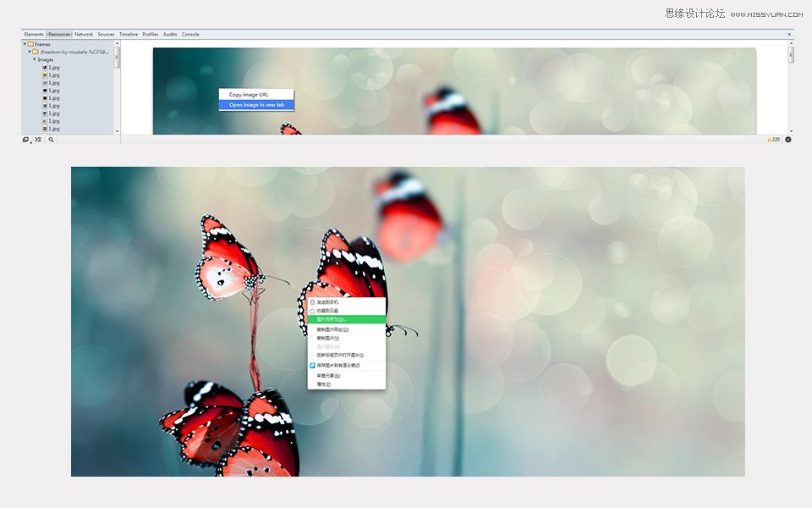This screenshot has width=812, height=508.
Task: Switch to the Elements tab
Action: click(34, 34)
